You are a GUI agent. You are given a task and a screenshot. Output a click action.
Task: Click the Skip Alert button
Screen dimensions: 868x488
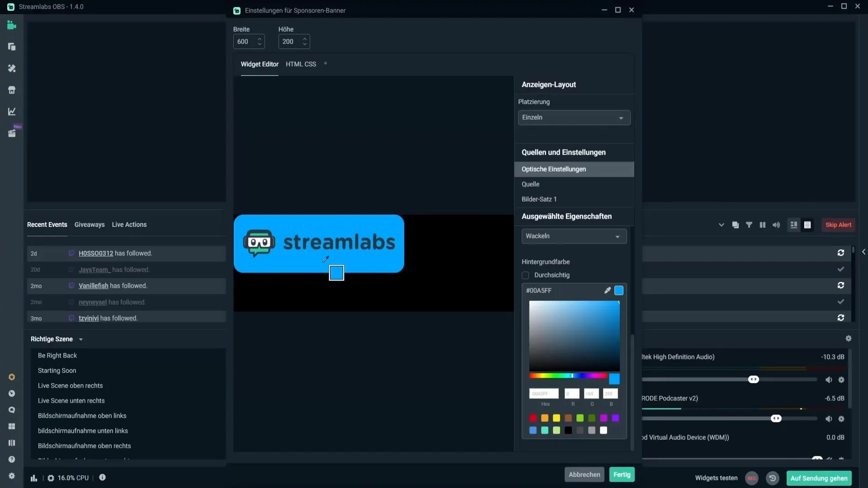click(838, 225)
